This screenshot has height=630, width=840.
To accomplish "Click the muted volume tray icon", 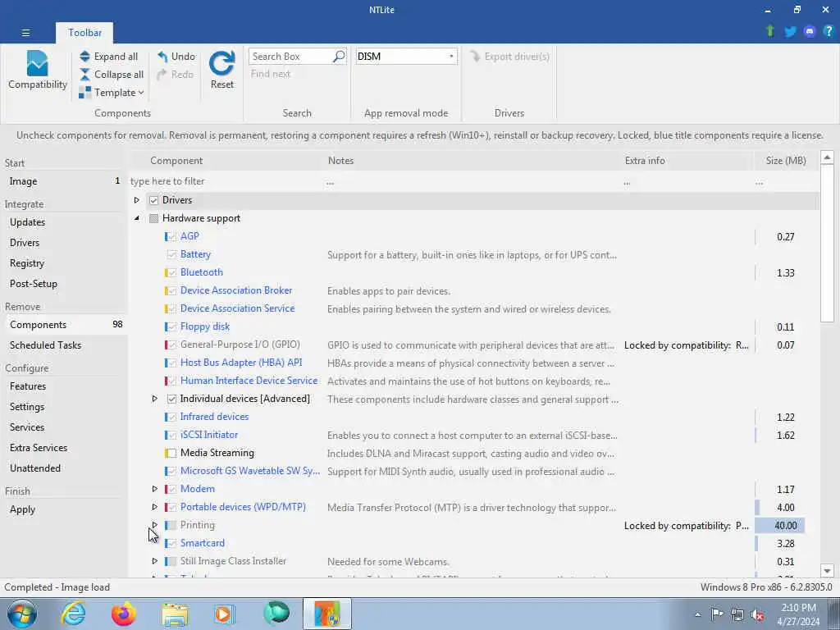I will [x=757, y=614].
